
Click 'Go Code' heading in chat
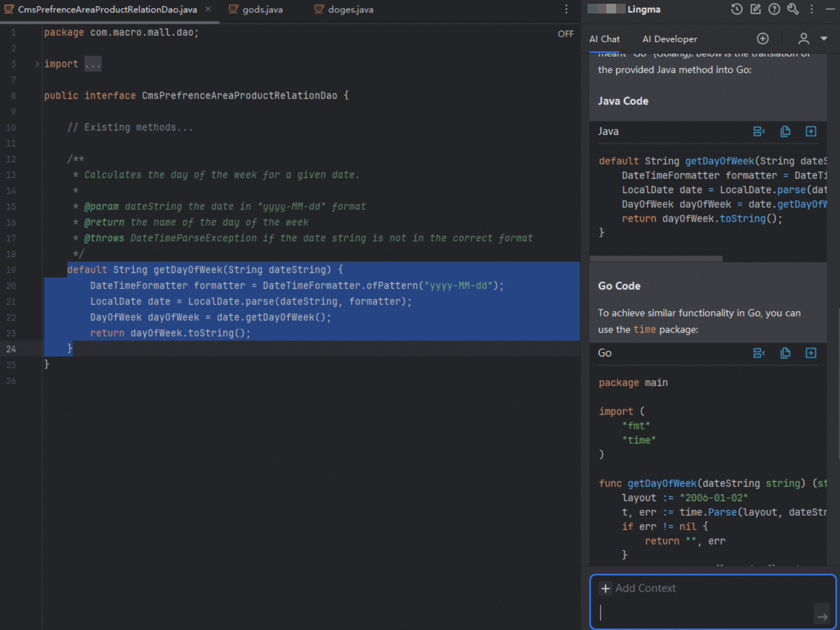[x=619, y=286]
